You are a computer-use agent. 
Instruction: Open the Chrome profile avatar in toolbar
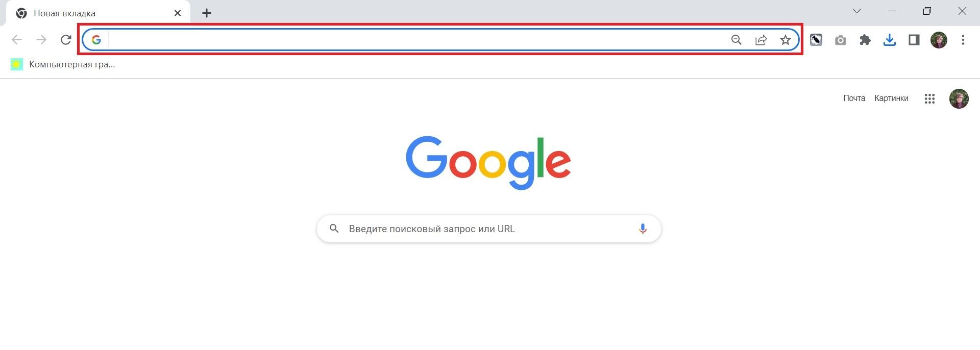point(939,40)
